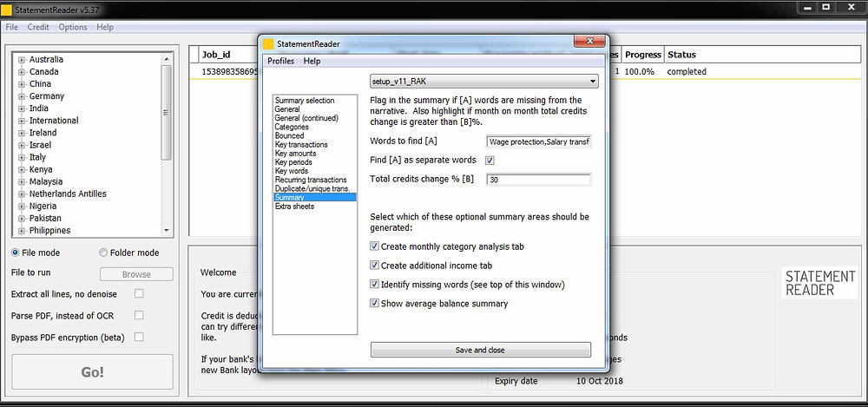Click the country tree vertical scrollbar thumb
This screenshot has height=407, width=868.
167,113
